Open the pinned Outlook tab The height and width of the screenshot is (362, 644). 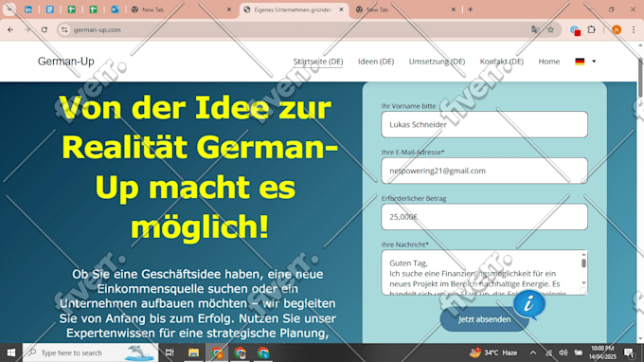115,9
